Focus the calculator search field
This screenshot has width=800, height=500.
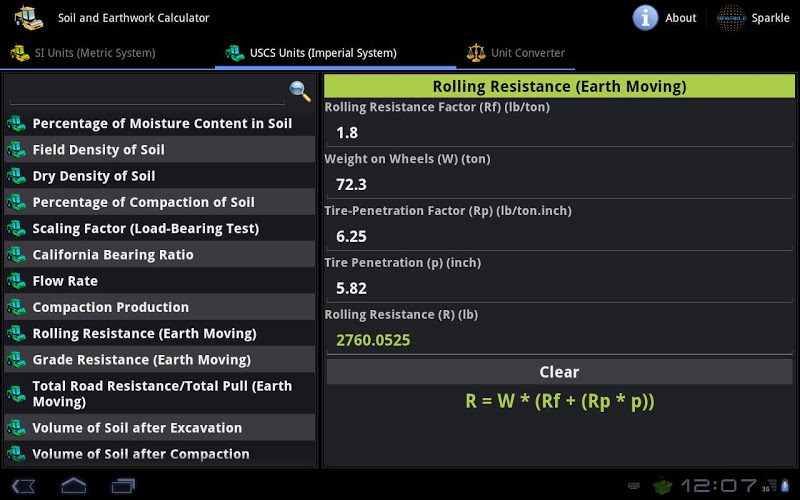coord(147,92)
